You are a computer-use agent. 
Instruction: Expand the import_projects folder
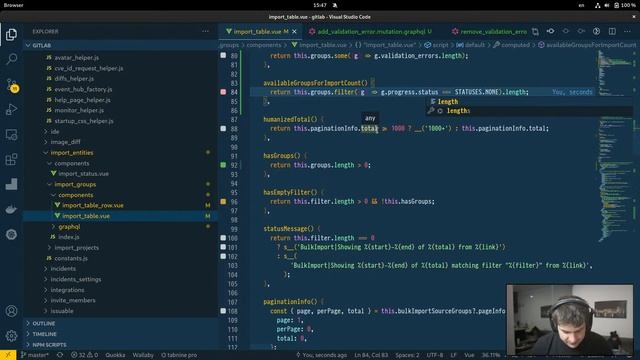coord(121,248)
